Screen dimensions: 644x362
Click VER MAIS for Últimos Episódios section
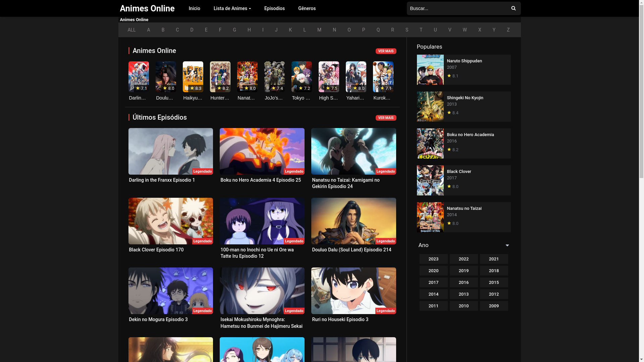pos(386,118)
